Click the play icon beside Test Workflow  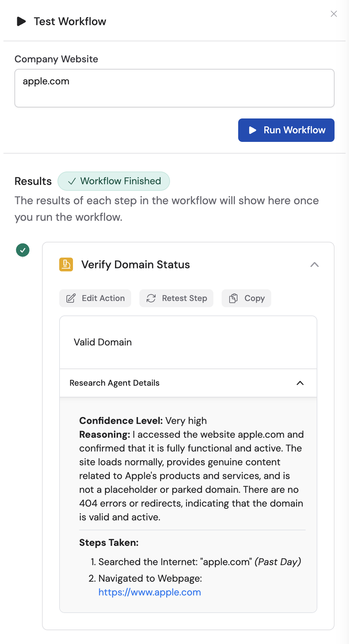point(21,21)
